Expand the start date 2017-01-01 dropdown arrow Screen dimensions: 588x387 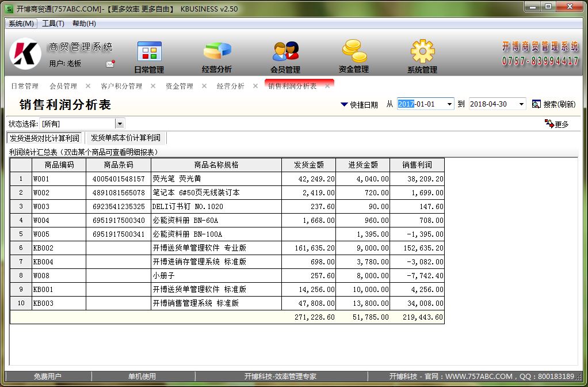click(x=449, y=104)
